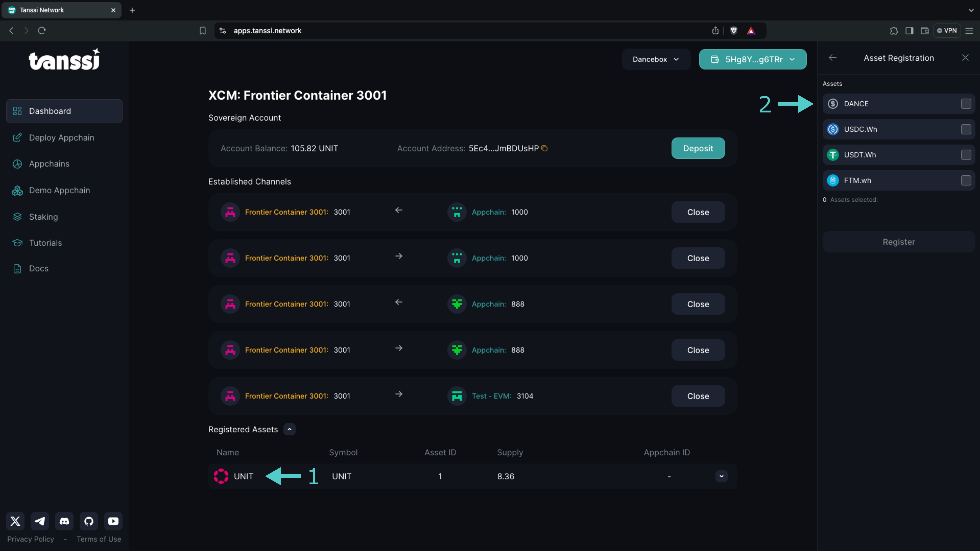The image size is (980, 551).
Task: Click the 105.82 UNIT account balance
Action: click(314, 148)
